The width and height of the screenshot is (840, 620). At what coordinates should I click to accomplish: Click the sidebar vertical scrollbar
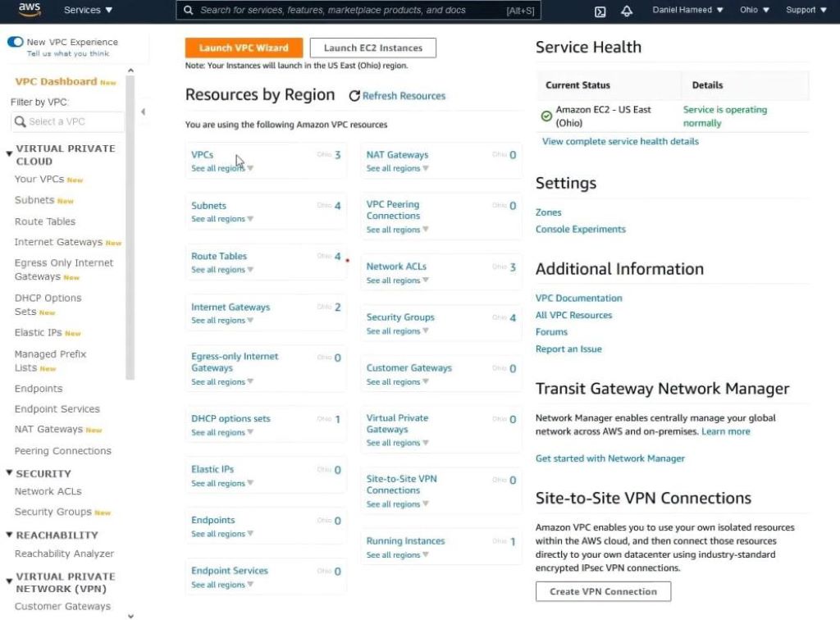(x=130, y=227)
